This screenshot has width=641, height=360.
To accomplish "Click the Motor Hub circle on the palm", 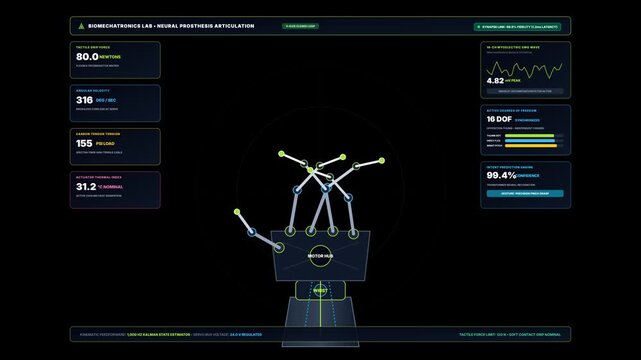I will coord(320,256).
